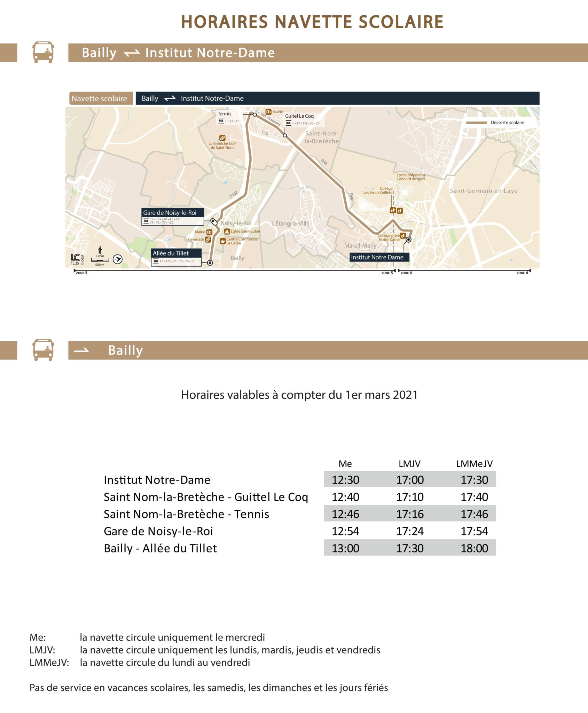The height and width of the screenshot is (713, 588).
Task: Click the Tennis stop circle marker
Action: 255,115
